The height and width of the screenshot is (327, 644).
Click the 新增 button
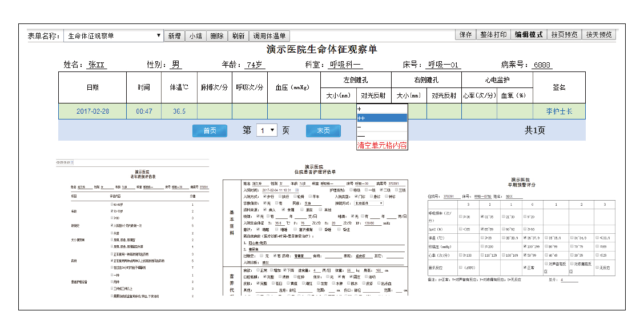(x=174, y=35)
